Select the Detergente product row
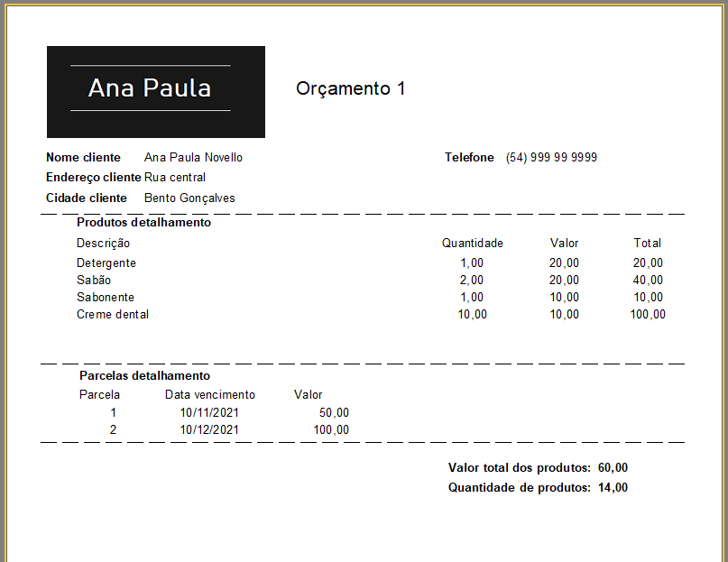728x562 pixels. pos(371,263)
